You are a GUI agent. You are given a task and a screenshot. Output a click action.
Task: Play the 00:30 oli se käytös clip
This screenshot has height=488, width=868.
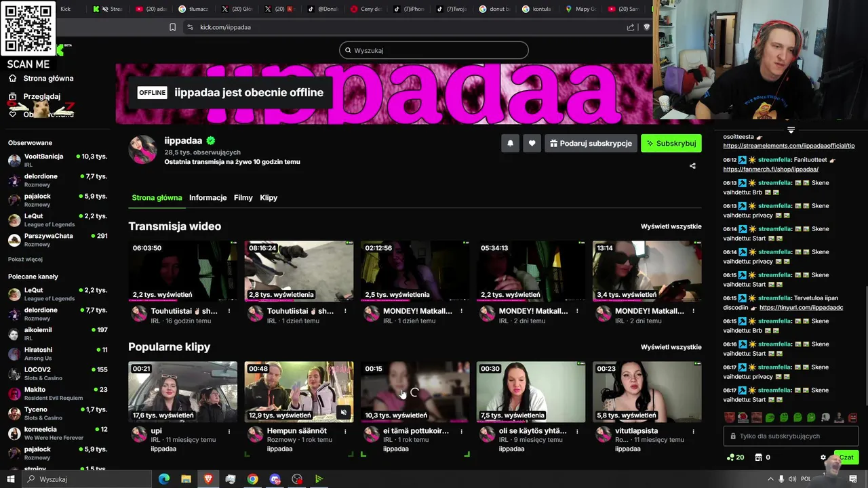[531, 392]
